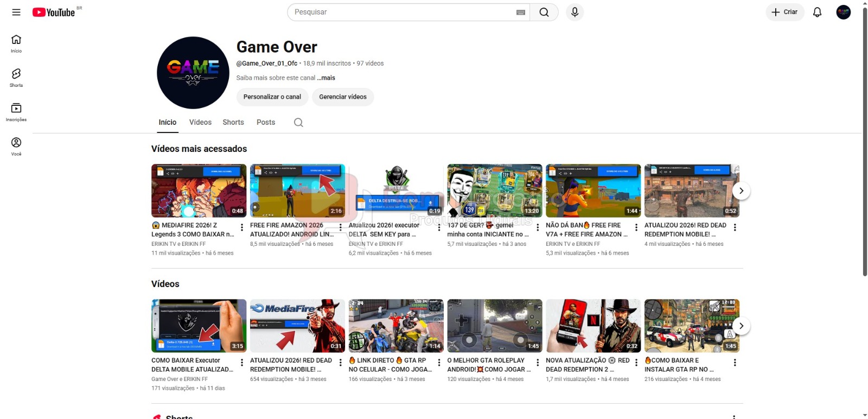Click the 18,9 mil inscritos text
This screenshot has height=419, width=868.
327,64
